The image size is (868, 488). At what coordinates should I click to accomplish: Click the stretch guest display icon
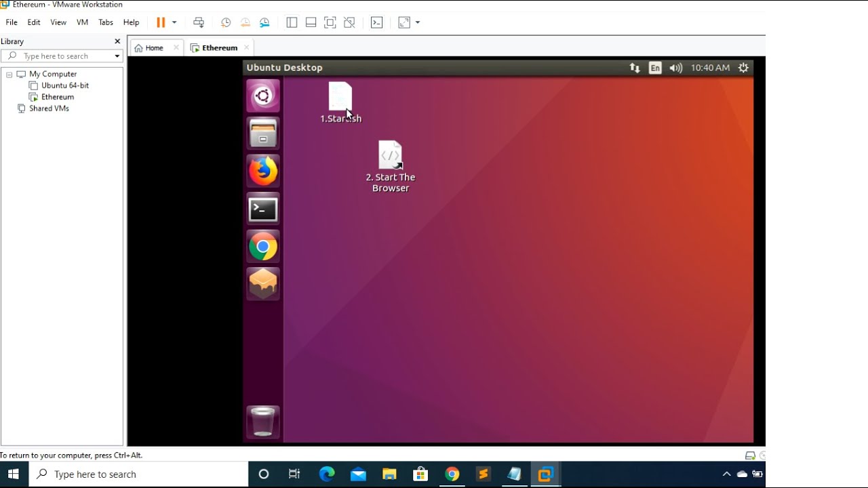point(404,22)
